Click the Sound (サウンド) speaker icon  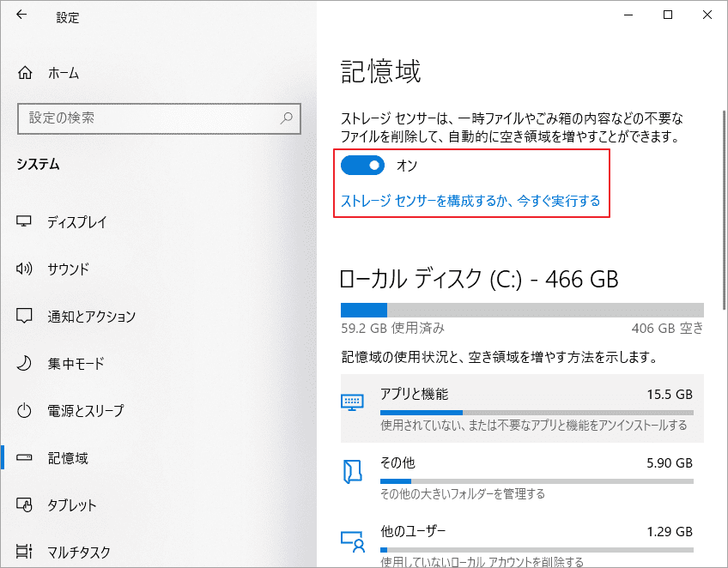click(x=24, y=269)
